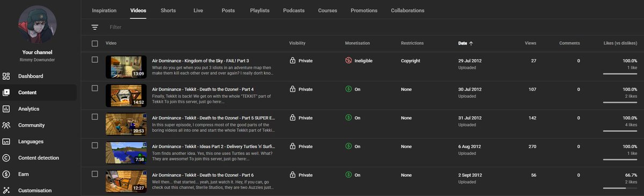Select checkbox for Kingdom of the Sky Part 3
The image size is (644, 196).
point(95,59)
